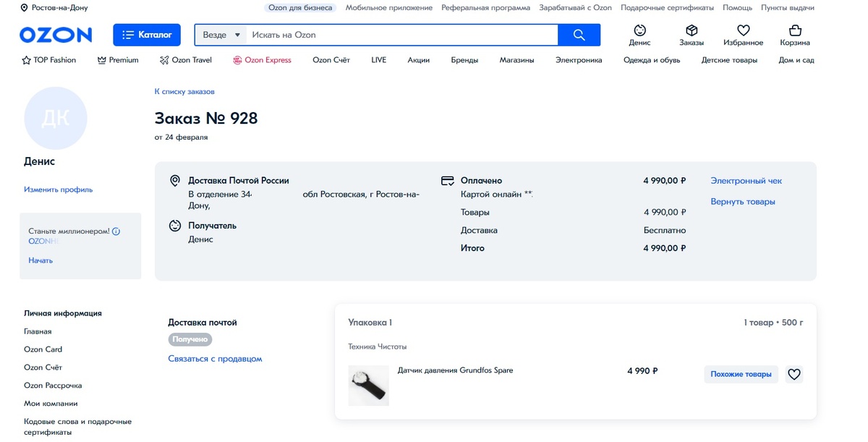Click the 1 товар • 500 г text

(x=773, y=323)
